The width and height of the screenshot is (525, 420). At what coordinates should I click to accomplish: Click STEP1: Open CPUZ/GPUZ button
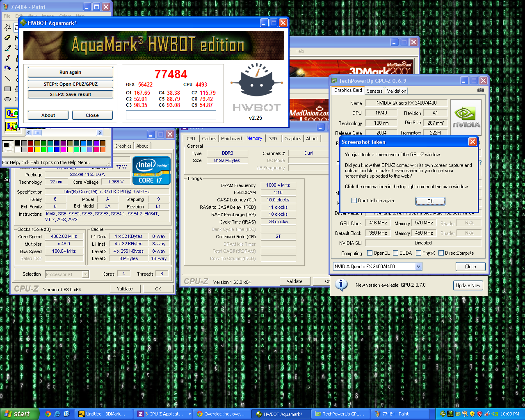pyautogui.click(x=70, y=84)
